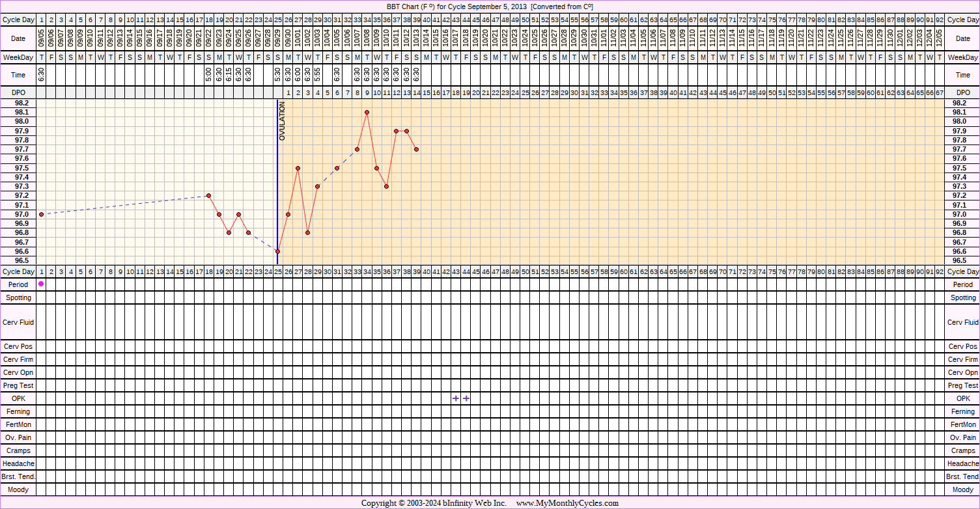The image size is (980, 509).
Task: Click the vertical OVULATION line label
Action: [x=283, y=121]
